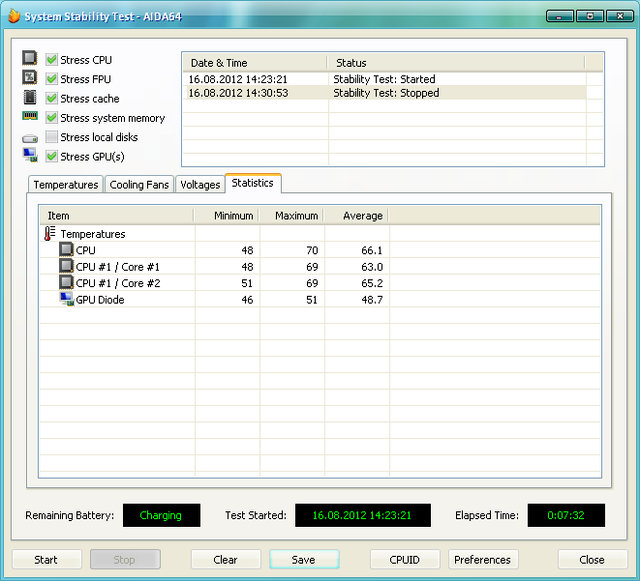
Task: Click the monitor icon beside Stress GPU(s)
Action: click(30, 156)
